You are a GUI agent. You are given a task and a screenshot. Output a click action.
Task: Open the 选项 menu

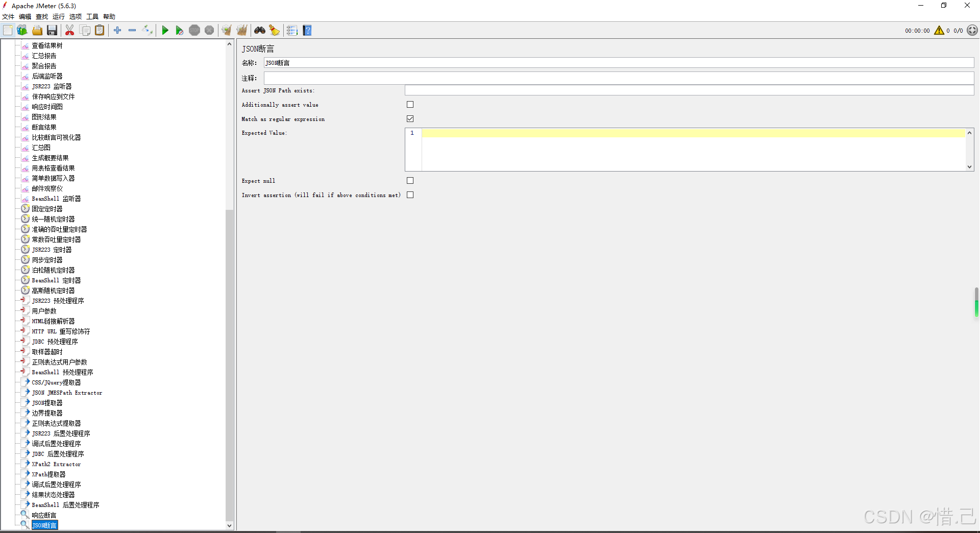tap(76, 17)
